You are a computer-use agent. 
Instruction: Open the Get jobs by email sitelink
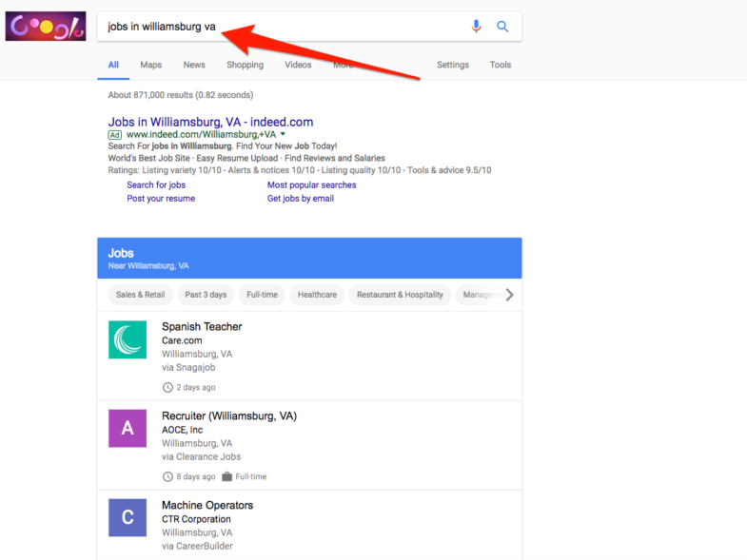(301, 198)
